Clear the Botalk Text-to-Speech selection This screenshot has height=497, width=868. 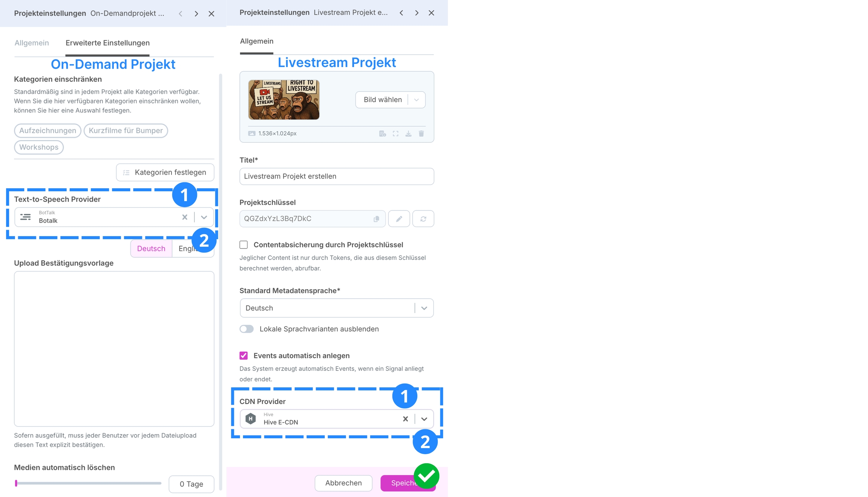185,217
